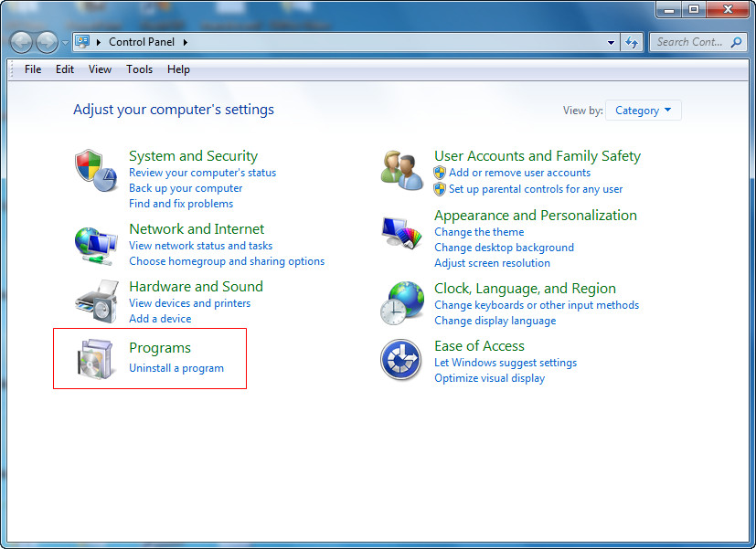Click Choose homegroup and sharing options
Image resolution: width=756 pixels, height=549 pixels.
click(227, 261)
